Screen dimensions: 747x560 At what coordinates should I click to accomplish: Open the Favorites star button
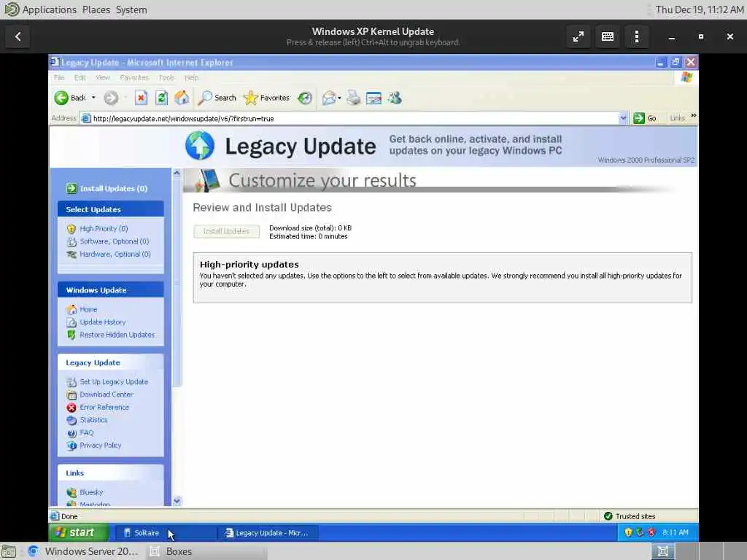pos(266,98)
